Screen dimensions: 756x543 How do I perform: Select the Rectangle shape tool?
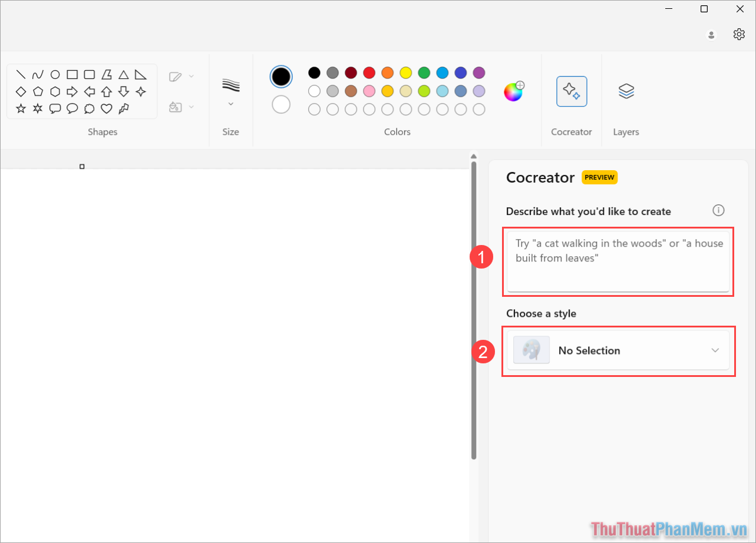[x=72, y=75]
